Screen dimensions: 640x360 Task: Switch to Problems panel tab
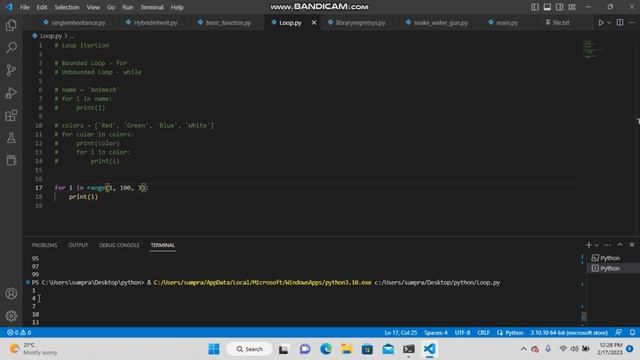44,245
